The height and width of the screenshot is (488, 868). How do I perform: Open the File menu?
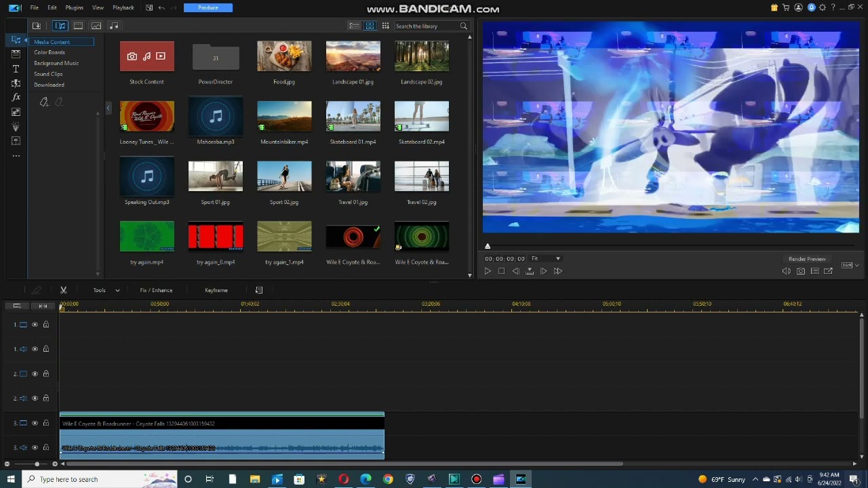pyautogui.click(x=34, y=7)
